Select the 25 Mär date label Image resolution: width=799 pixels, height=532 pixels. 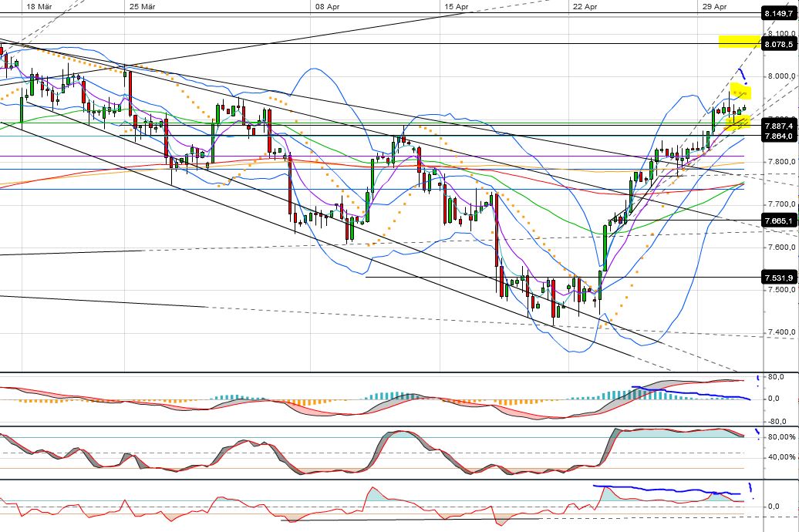(x=142, y=7)
